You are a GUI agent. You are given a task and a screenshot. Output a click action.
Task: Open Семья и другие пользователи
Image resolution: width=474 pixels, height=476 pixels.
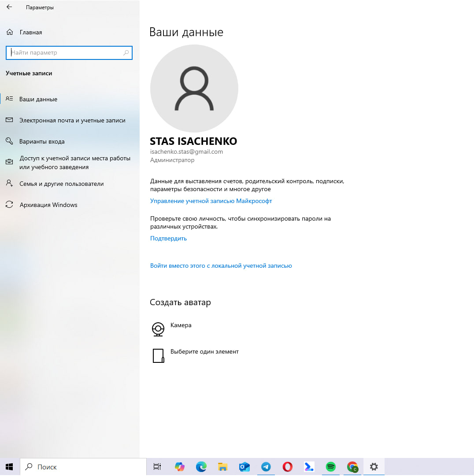[70, 184]
